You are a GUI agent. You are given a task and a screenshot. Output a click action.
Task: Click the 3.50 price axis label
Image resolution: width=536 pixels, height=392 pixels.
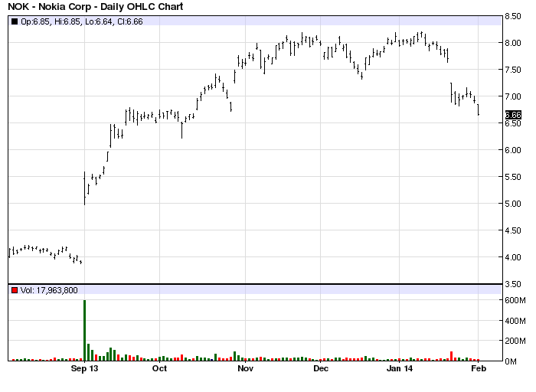click(513, 284)
